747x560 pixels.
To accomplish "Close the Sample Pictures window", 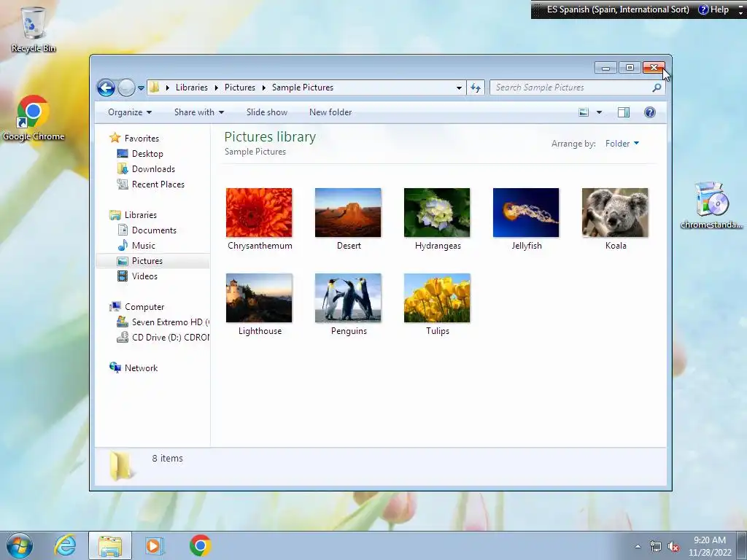I will [x=654, y=68].
